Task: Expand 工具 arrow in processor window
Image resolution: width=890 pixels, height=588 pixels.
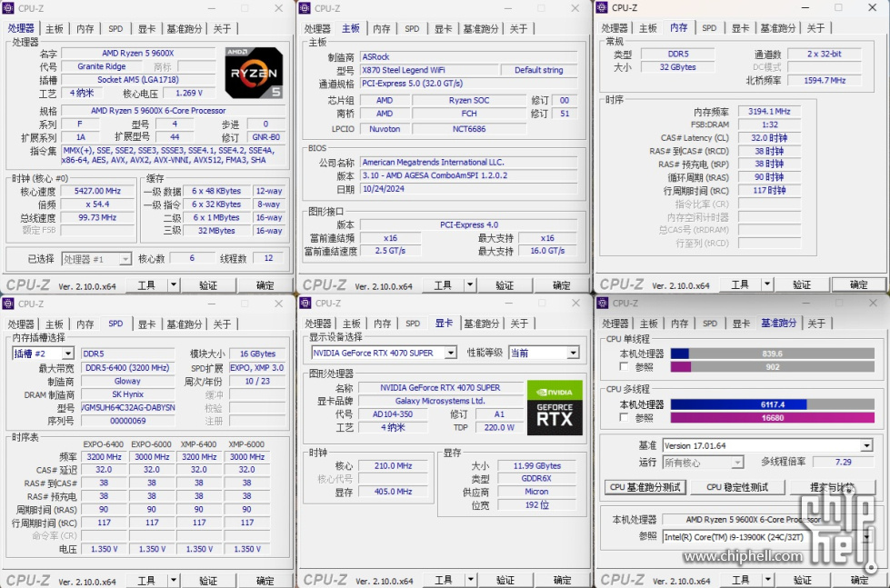Action: [174, 285]
